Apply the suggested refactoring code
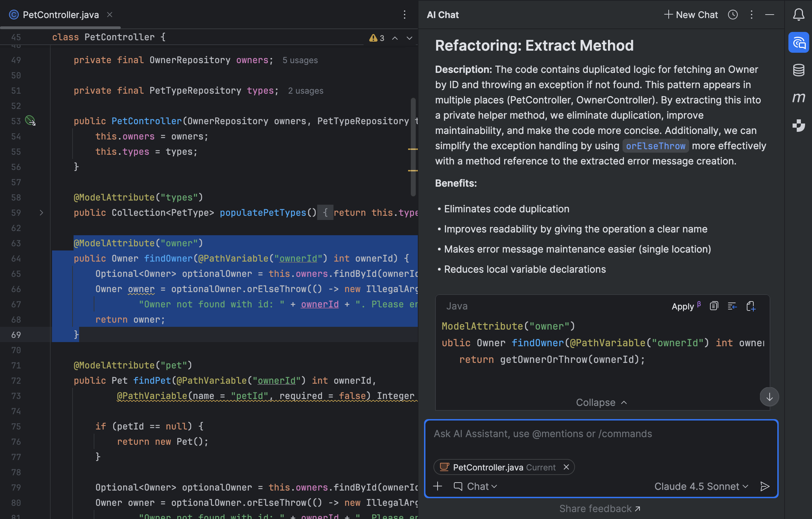Screen dimensions: 812x519 click(682, 306)
